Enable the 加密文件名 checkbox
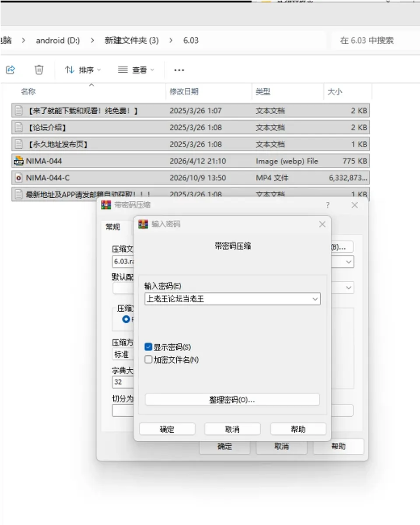This screenshot has width=420, height=525. point(148,360)
